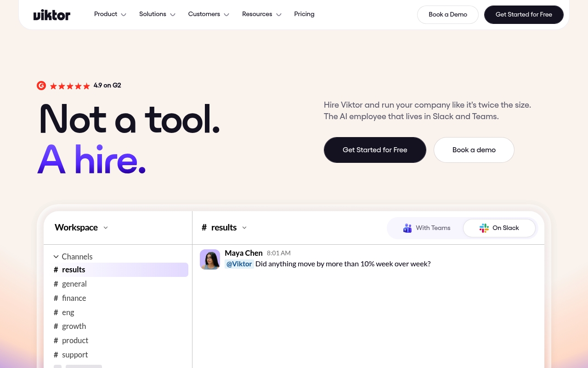Click the hero Book a demo button

click(x=474, y=150)
